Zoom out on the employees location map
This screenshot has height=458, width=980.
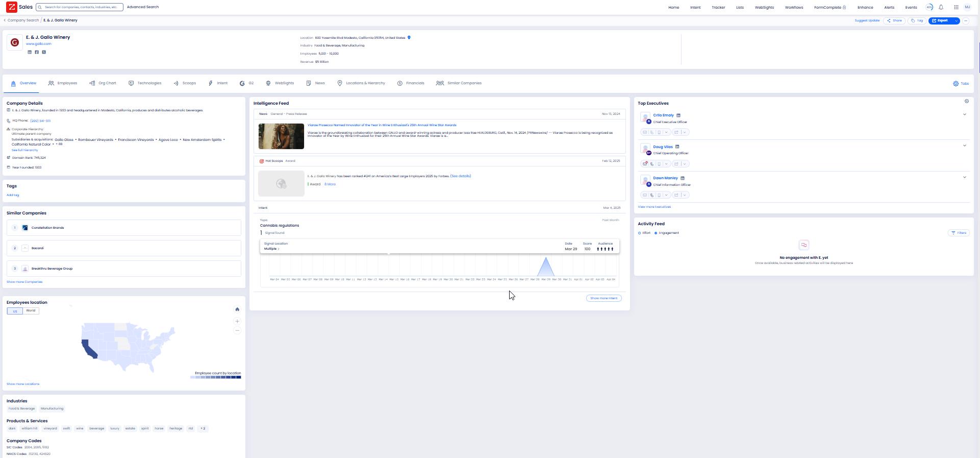click(237, 331)
